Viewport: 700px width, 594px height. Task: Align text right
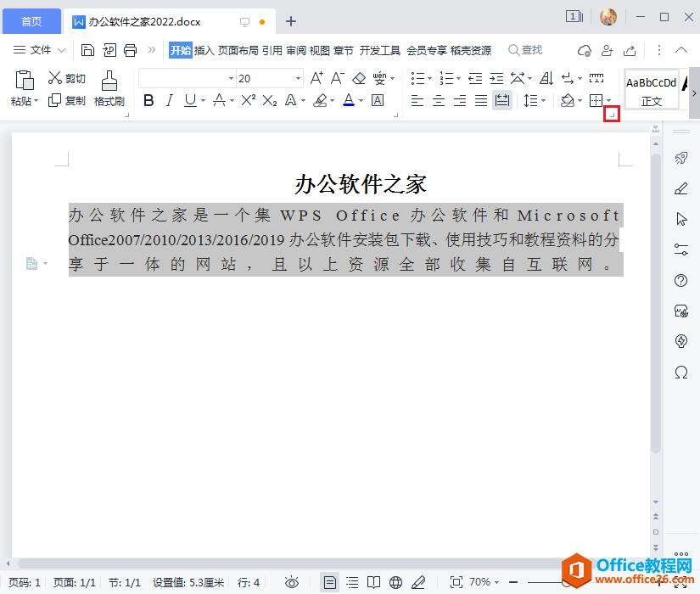460,100
